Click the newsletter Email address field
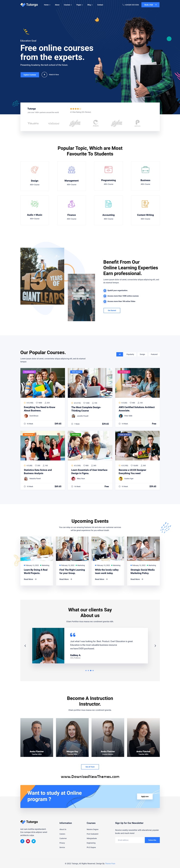The image size is (180, 868). tap(130, 840)
